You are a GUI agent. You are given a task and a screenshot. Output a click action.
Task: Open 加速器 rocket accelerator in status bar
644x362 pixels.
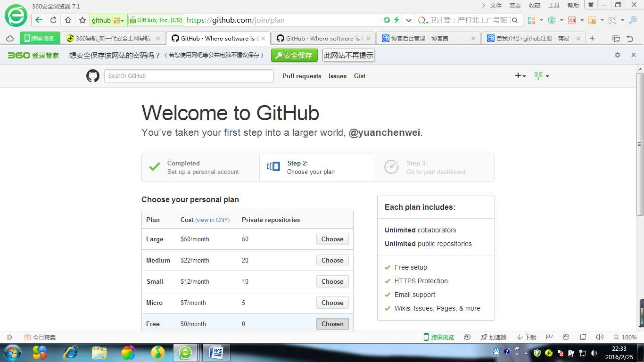[x=493, y=337]
